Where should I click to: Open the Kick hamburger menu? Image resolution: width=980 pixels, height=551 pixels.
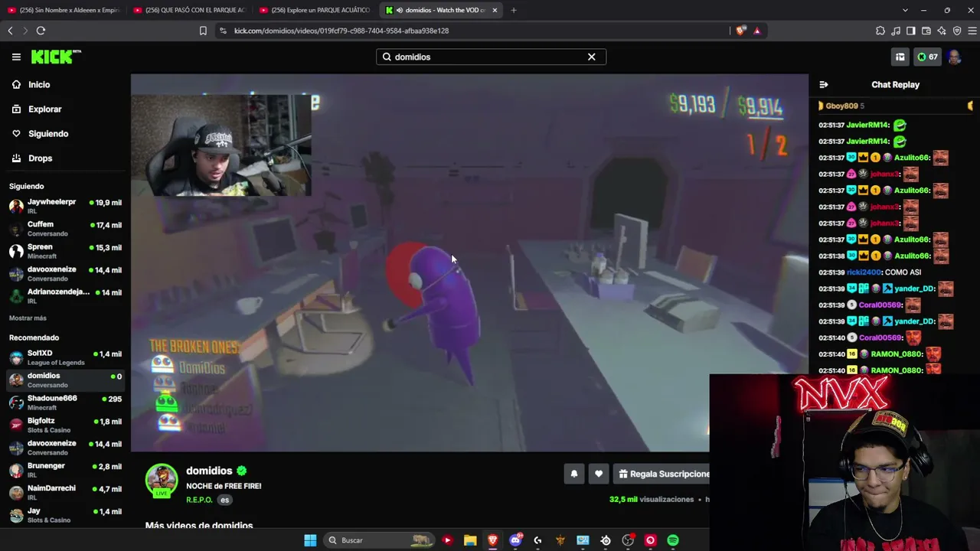coord(16,57)
